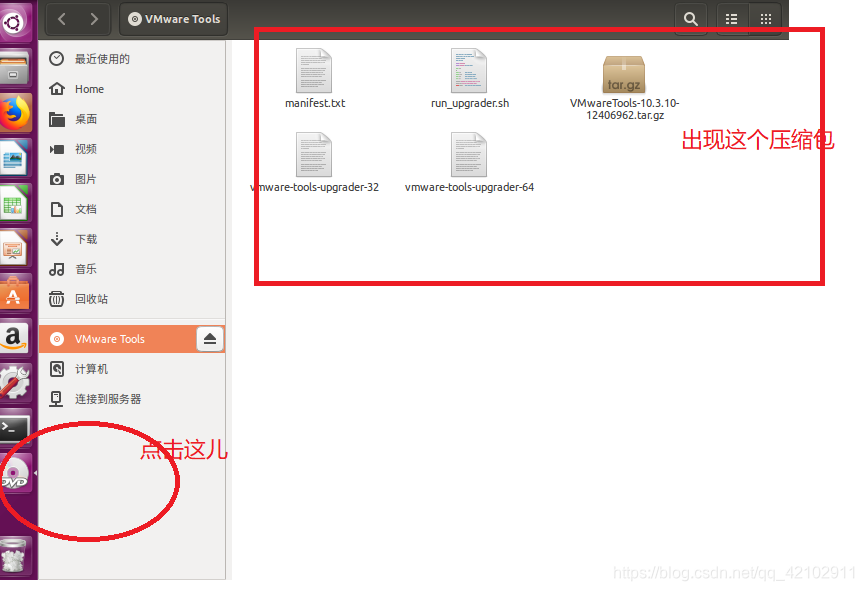Click the back navigation arrow

[x=62, y=19]
